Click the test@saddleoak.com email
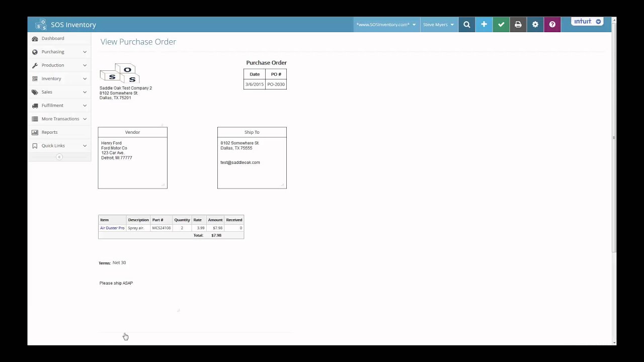This screenshot has width=644, height=362. click(x=240, y=162)
